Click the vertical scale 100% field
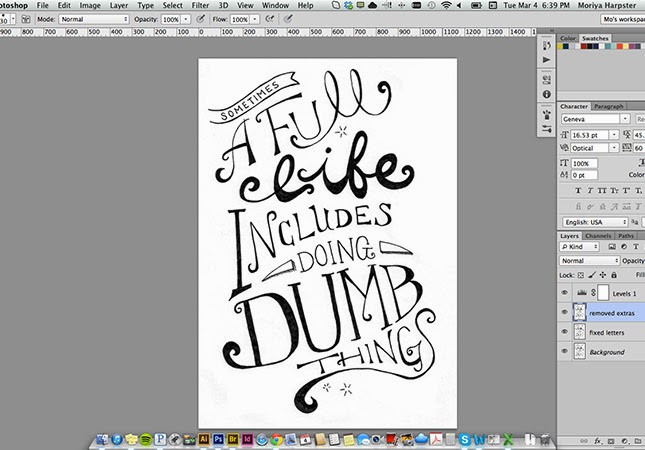 pyautogui.click(x=584, y=163)
